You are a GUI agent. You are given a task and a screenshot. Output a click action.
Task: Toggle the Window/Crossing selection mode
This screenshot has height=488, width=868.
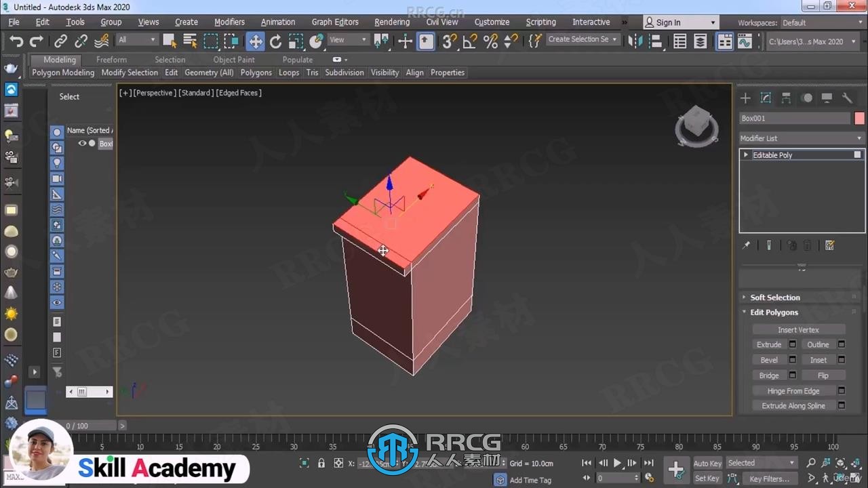pyautogui.click(x=231, y=41)
